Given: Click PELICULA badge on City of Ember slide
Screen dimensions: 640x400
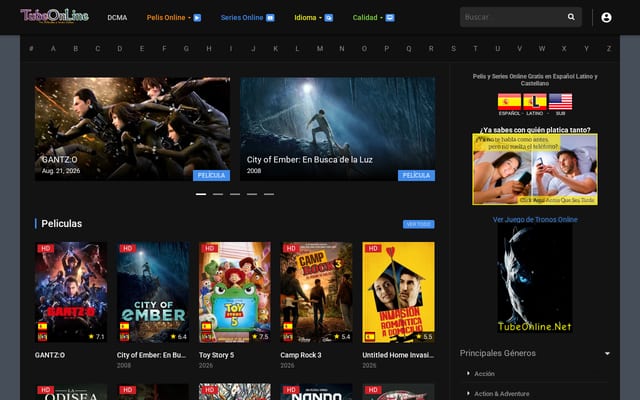Looking at the screenshot, I should [x=416, y=176].
